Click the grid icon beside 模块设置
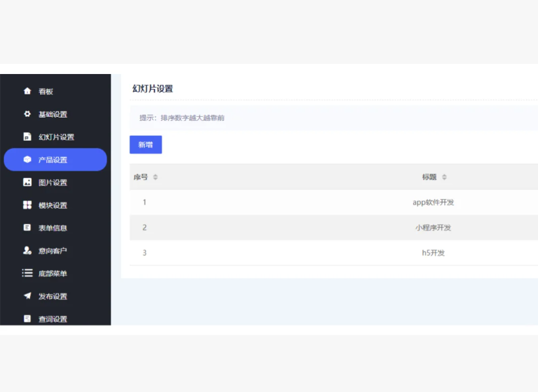Viewport: 538px width, 392px height. point(27,205)
